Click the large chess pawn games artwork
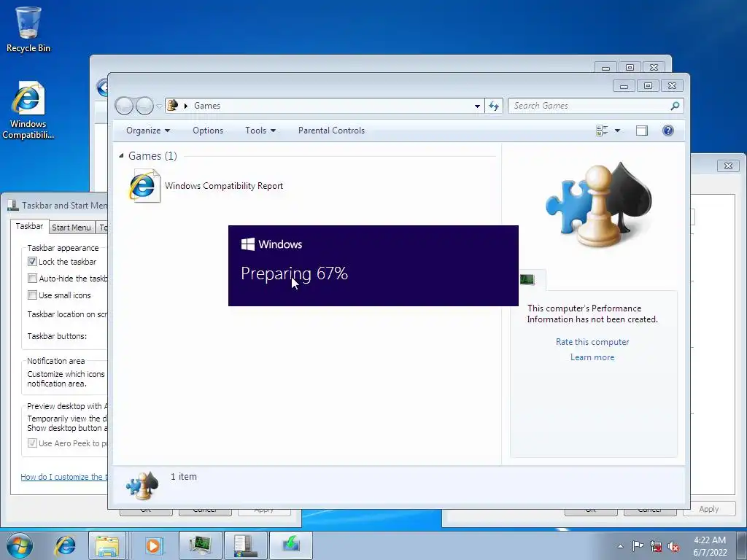 tap(600, 205)
